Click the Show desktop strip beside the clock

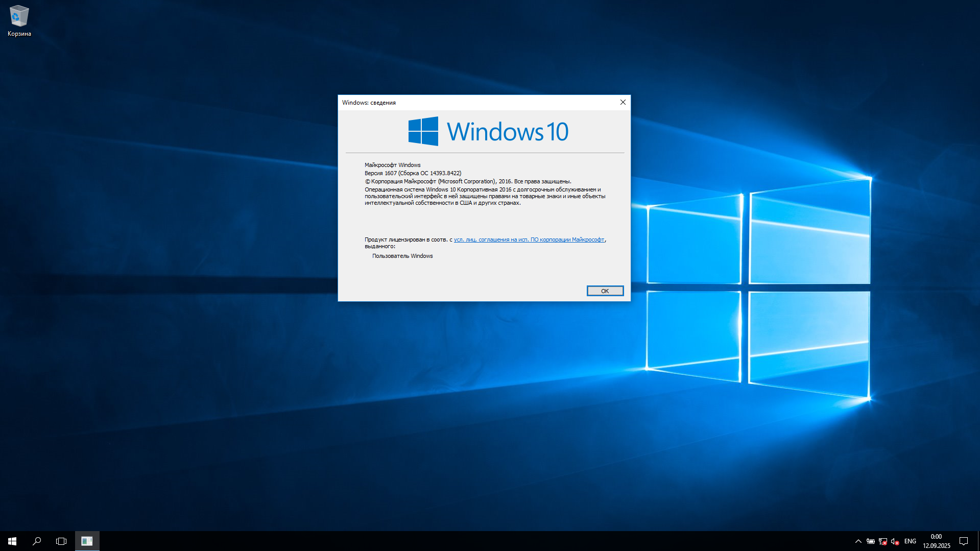point(978,541)
